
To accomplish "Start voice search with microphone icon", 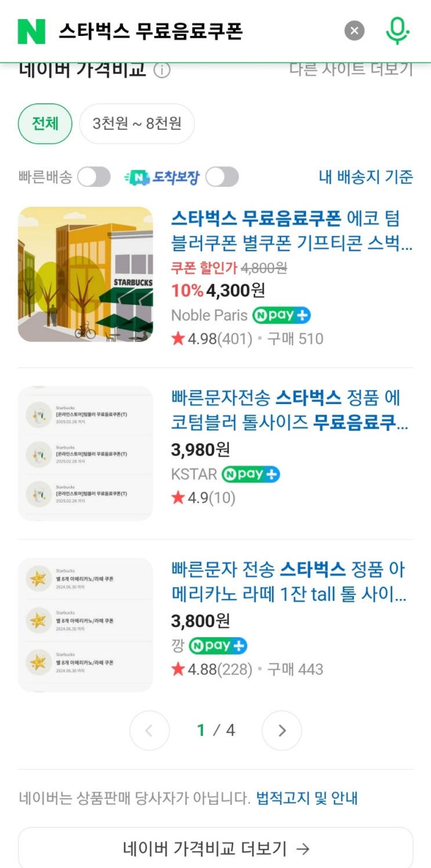I will tap(398, 31).
